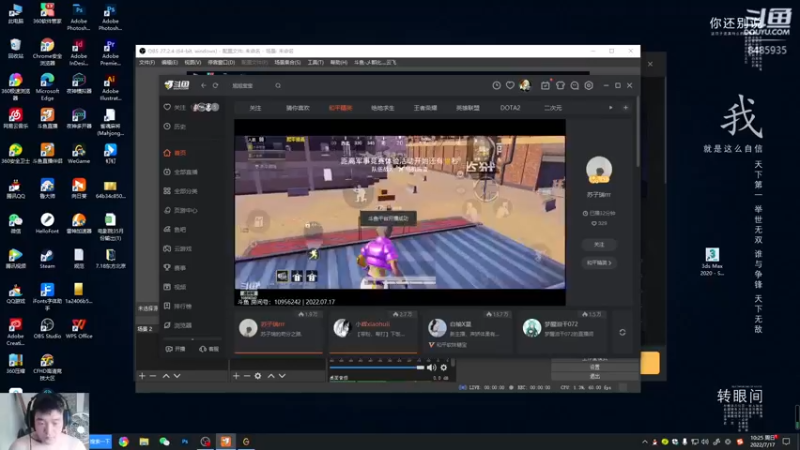Screen dimensions: 800x450
Task: Open the File Explorer in taskbar
Action: pos(144,441)
